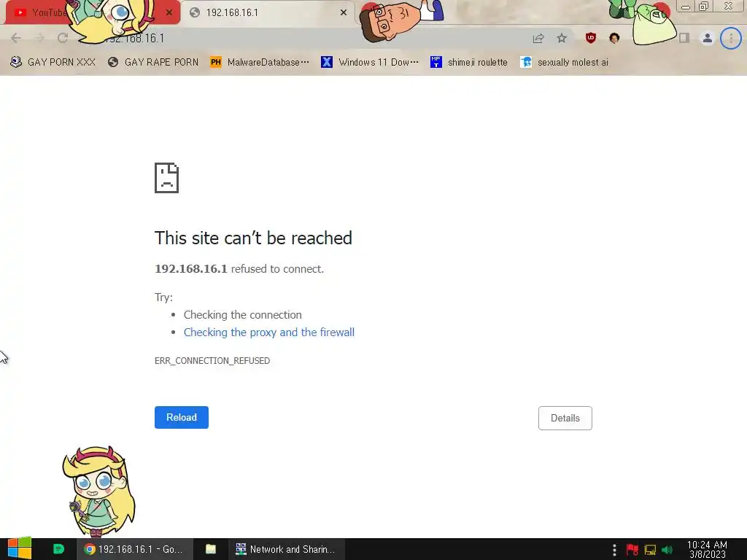Click the red flag tray icon

click(632, 550)
